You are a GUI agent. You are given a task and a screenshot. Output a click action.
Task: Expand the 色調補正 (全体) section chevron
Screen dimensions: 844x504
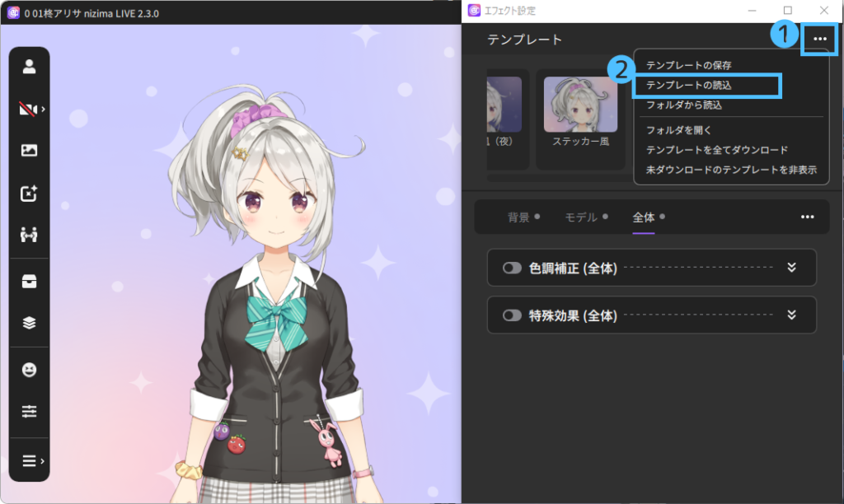coord(791,268)
